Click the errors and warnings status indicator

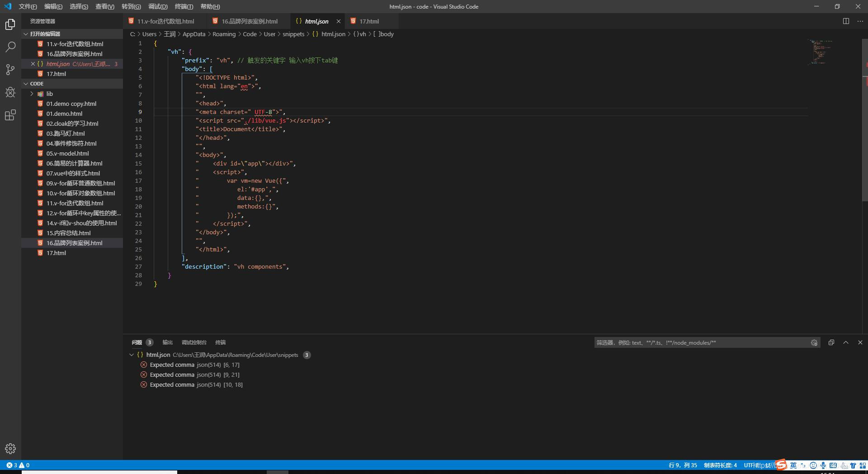tap(18, 465)
